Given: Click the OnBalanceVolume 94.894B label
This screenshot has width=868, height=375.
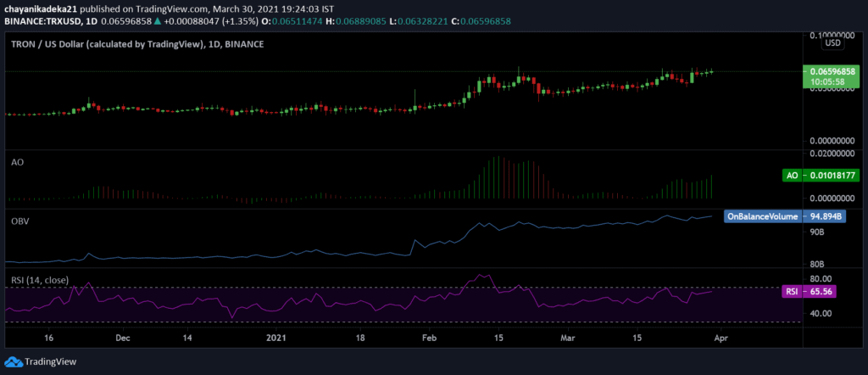Looking at the screenshot, I should click(x=784, y=216).
